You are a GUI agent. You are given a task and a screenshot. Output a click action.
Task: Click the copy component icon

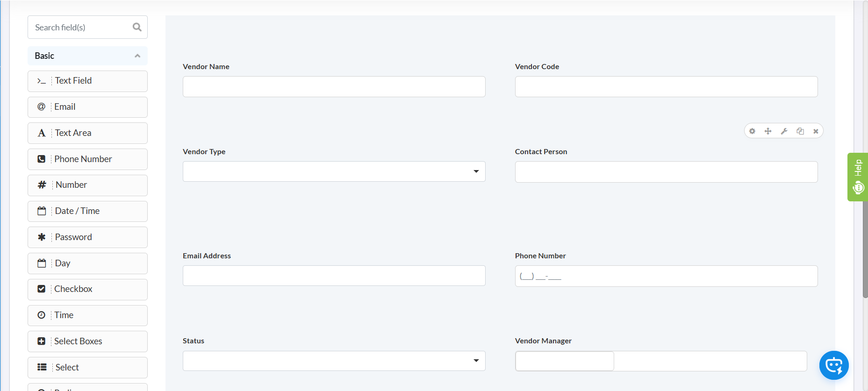[800, 131]
